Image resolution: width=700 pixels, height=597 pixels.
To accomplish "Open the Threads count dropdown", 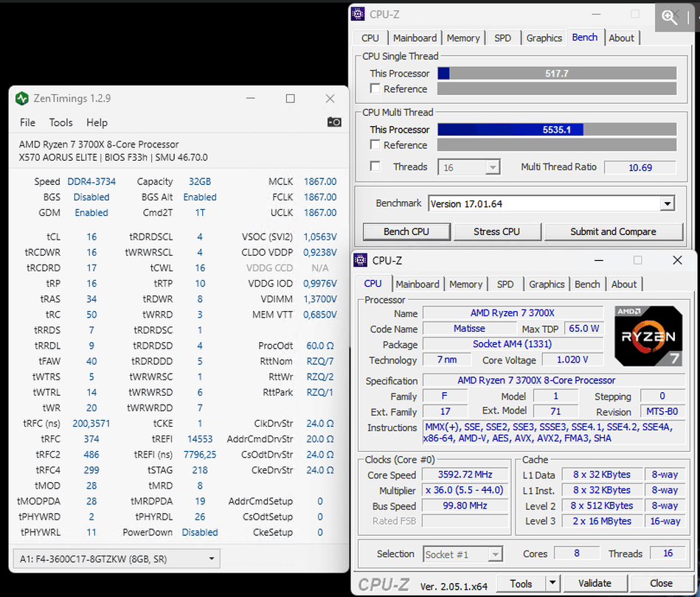I will click(x=493, y=167).
